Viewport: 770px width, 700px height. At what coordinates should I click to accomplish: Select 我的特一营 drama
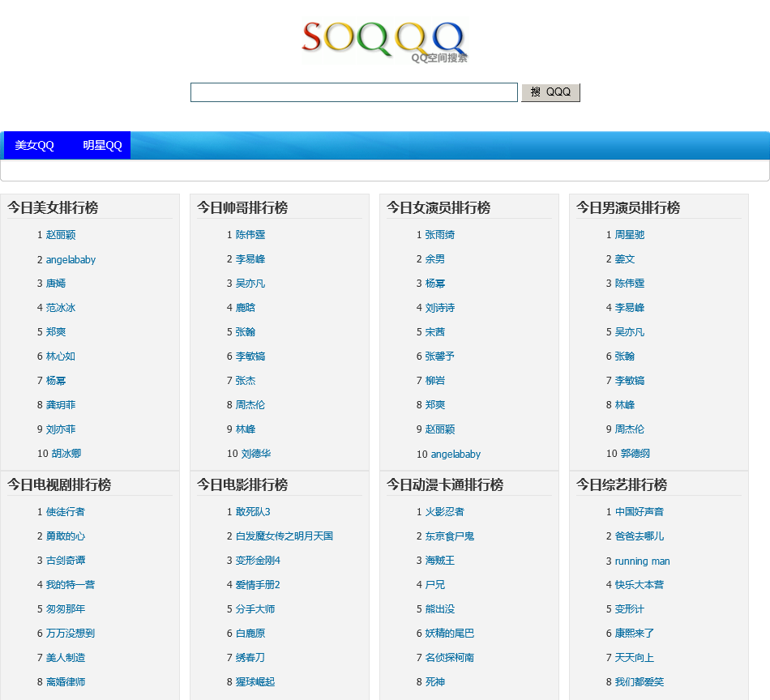[71, 585]
